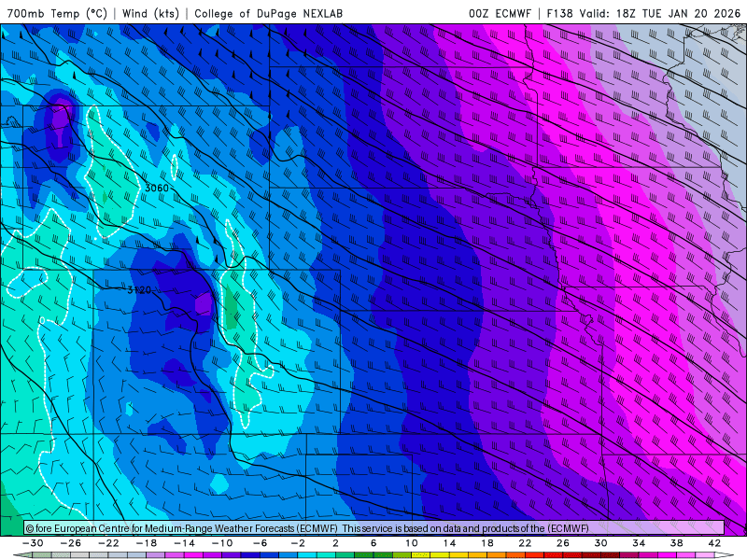Click the '34' color scale label

tap(639, 543)
